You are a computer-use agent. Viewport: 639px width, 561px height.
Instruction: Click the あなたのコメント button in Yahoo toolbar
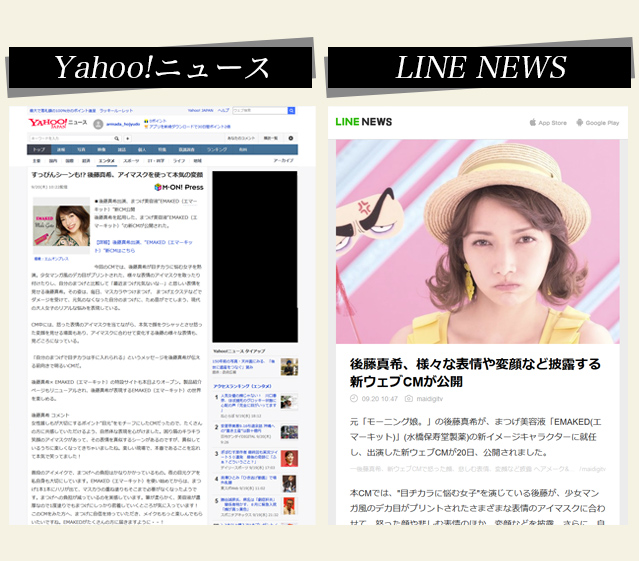click(241, 138)
